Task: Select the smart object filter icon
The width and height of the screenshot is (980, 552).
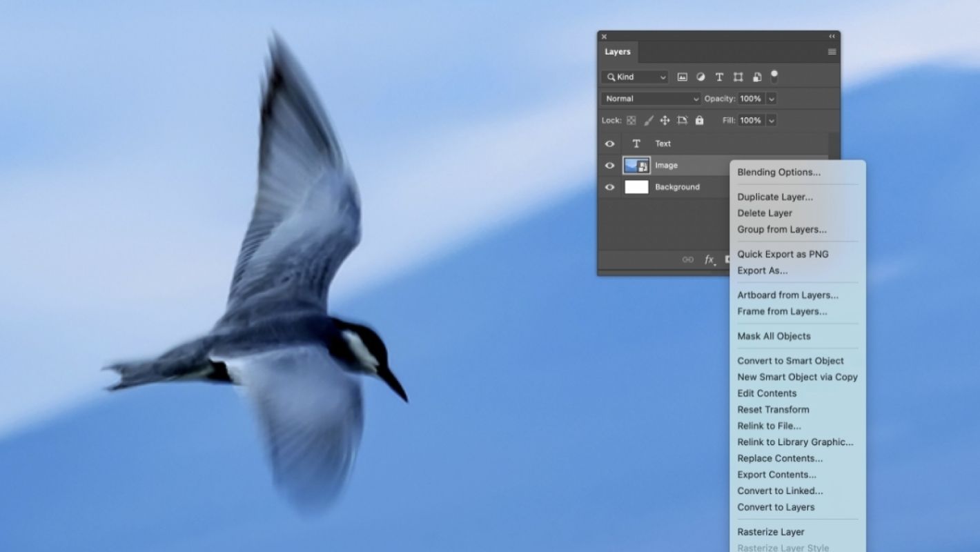Action: 756,77
